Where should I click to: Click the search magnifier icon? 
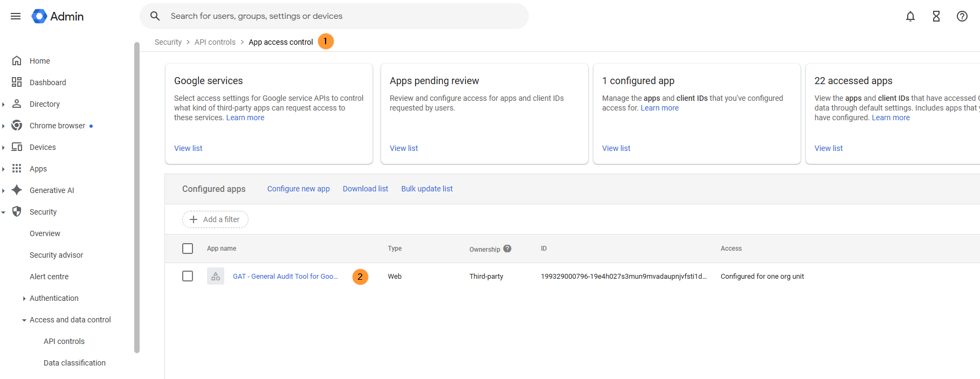click(155, 16)
